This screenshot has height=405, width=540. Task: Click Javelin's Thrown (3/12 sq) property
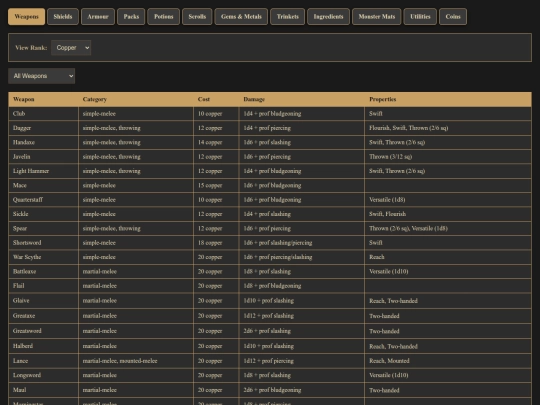pyautogui.click(x=390, y=157)
